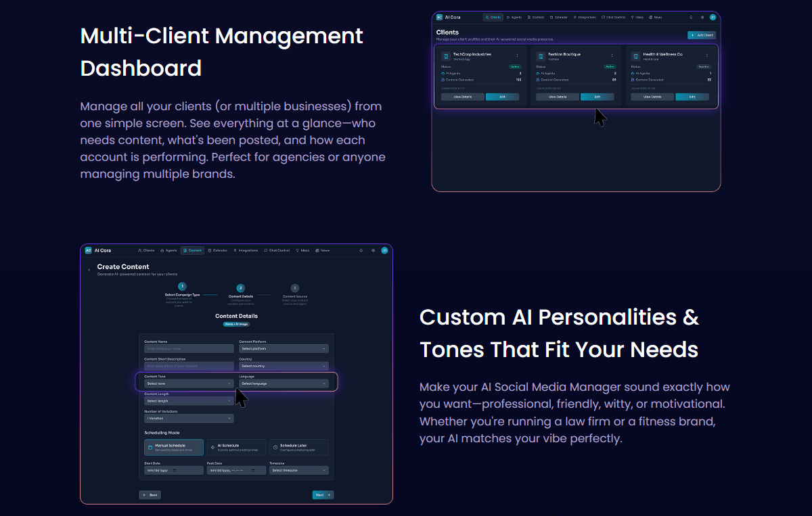This screenshot has height=516, width=812.
Task: Select the Manual Schedule mode option
Action: [x=174, y=447]
